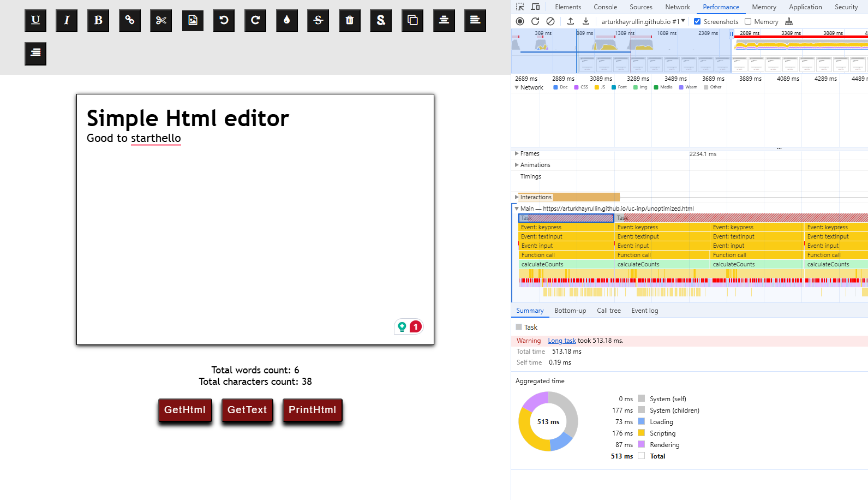Left-align text in the editor
Viewport: 868px width, 500px height.
(x=475, y=21)
